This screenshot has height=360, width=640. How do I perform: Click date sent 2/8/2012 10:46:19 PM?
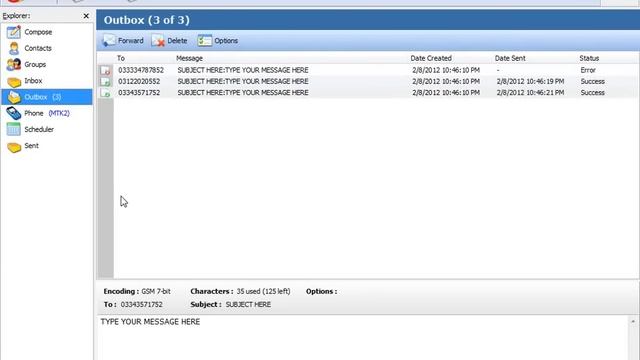point(530,82)
